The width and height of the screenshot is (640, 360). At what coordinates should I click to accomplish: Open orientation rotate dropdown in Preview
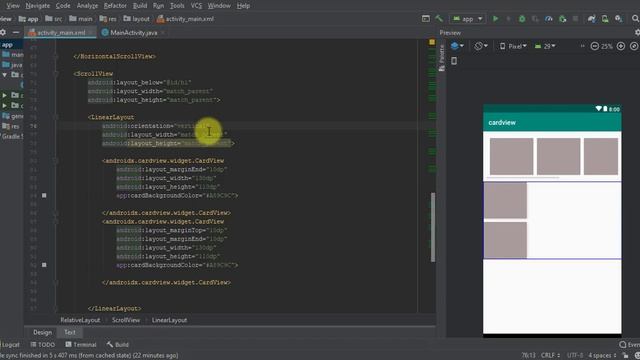point(481,46)
